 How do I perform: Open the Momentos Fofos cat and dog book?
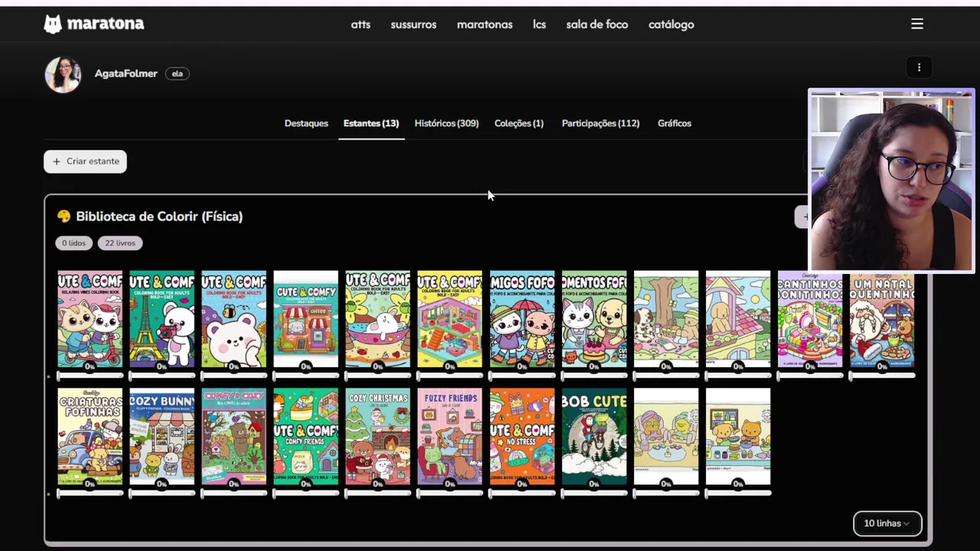tap(594, 320)
